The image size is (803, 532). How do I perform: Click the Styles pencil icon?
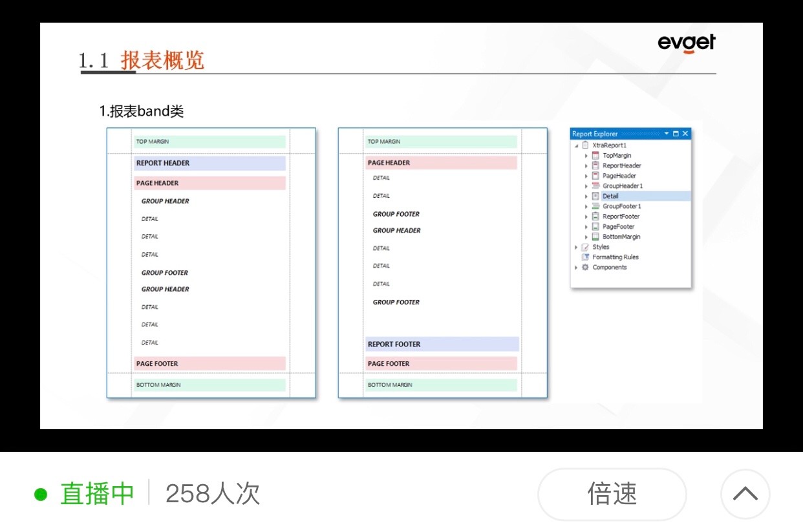tap(585, 247)
